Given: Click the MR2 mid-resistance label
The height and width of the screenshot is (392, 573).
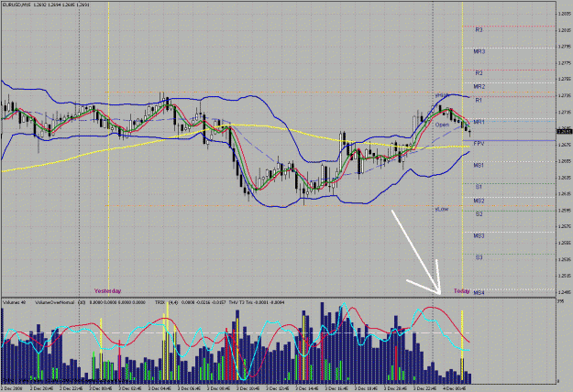Looking at the screenshot, I should (479, 87).
